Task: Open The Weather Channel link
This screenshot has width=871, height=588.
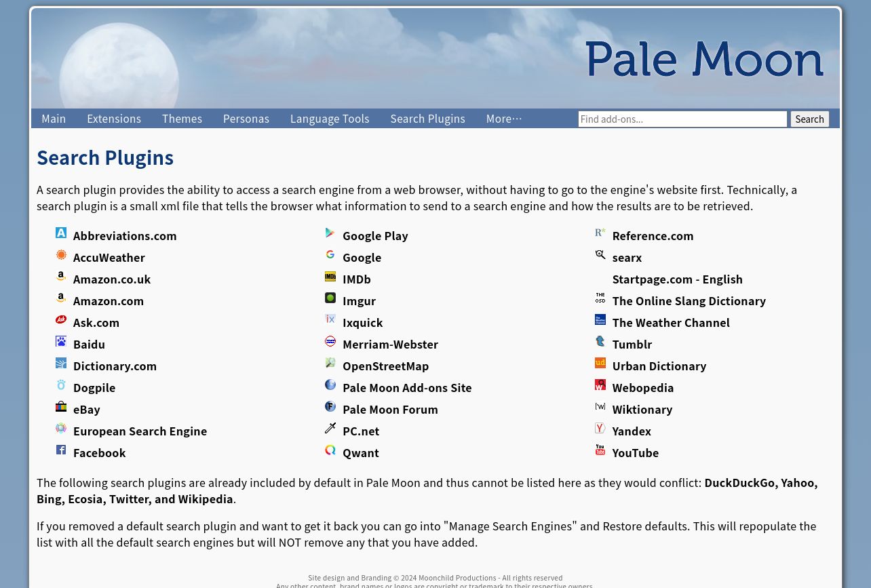Action: 670,323
